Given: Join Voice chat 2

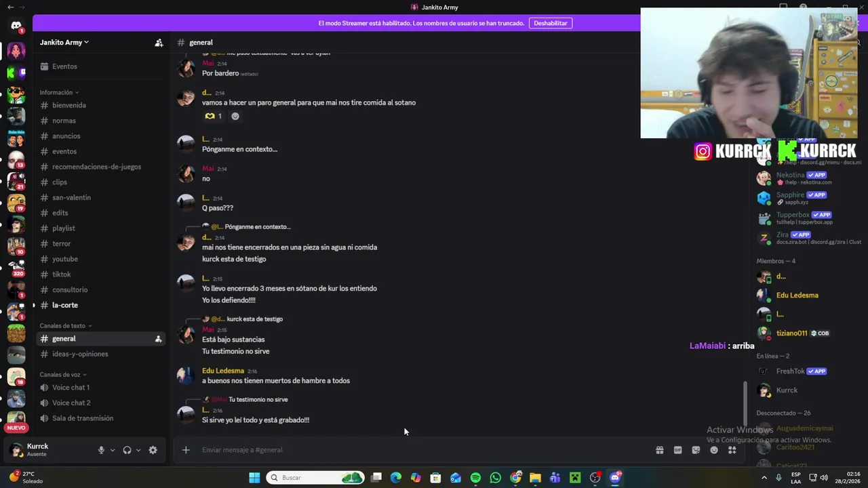Looking at the screenshot, I should pyautogui.click(x=71, y=403).
